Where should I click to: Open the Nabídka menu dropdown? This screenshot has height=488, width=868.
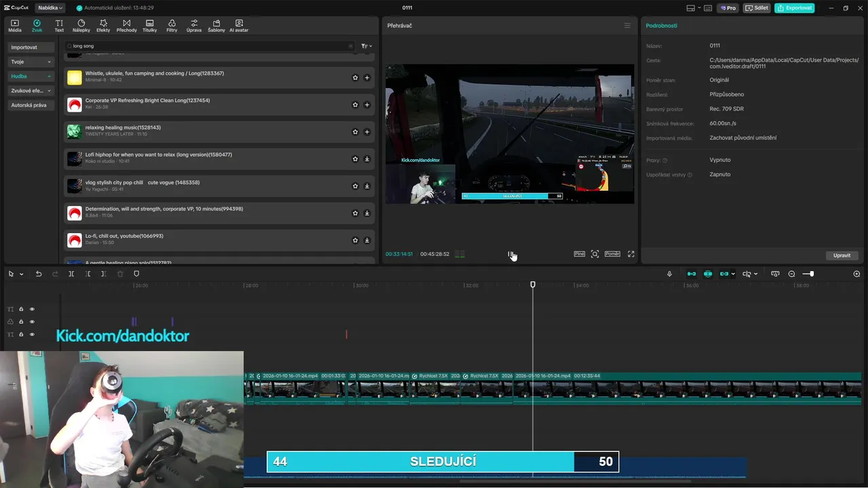(x=50, y=8)
